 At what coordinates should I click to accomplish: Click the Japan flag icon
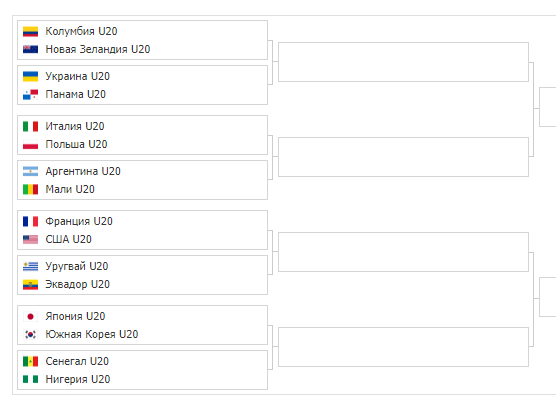(x=30, y=316)
